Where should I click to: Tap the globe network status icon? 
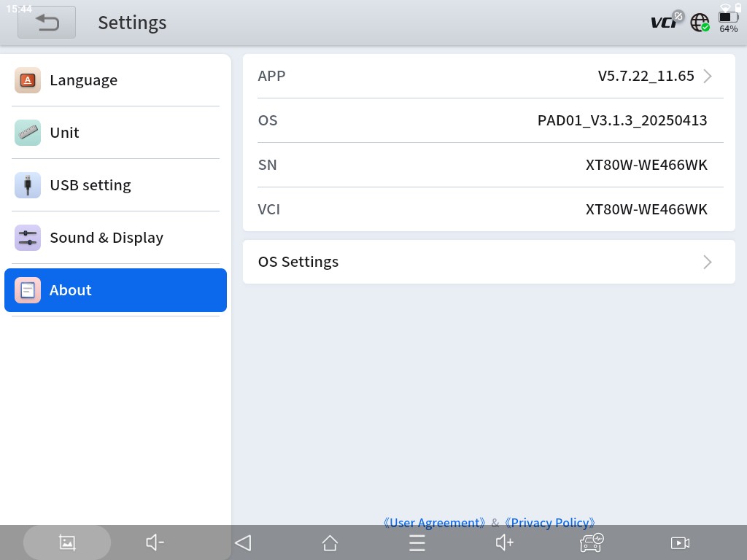(700, 23)
